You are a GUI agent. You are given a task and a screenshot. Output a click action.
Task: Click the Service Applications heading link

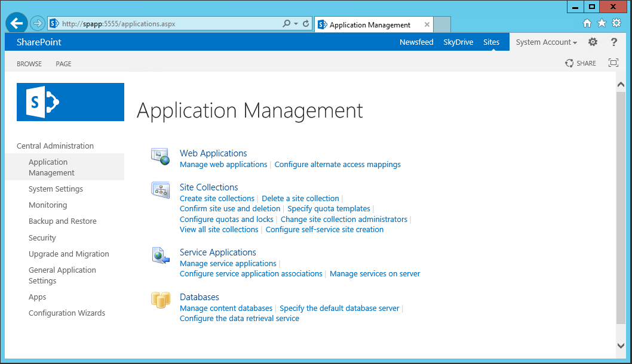[217, 252]
